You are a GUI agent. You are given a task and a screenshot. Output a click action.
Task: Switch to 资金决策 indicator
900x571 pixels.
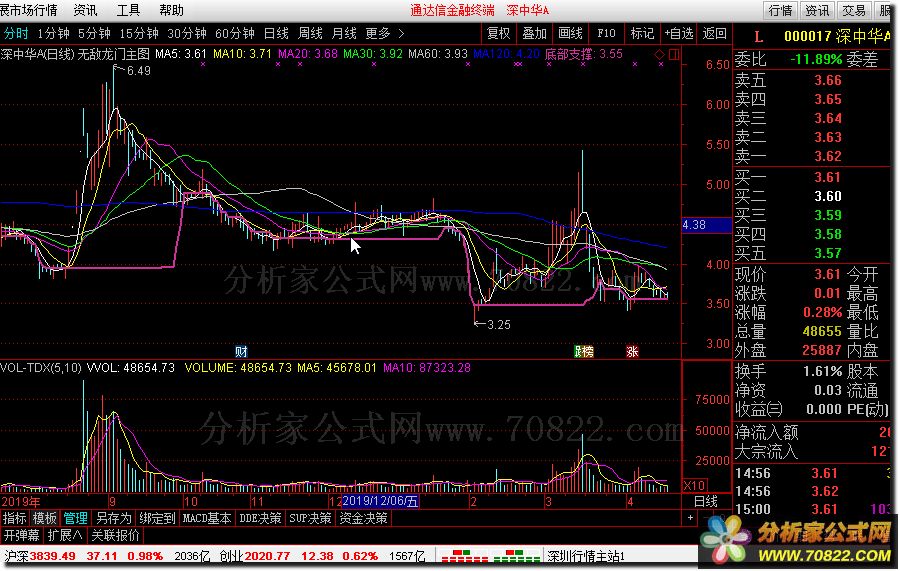pos(364,518)
